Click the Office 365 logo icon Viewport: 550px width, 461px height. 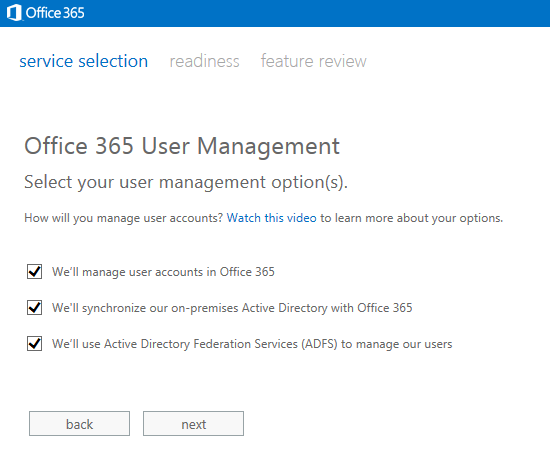pyautogui.click(x=14, y=13)
